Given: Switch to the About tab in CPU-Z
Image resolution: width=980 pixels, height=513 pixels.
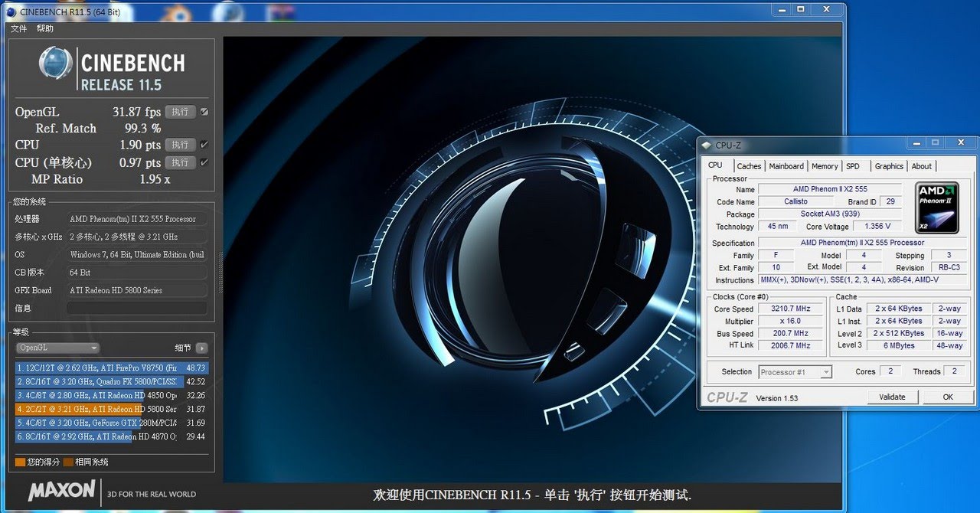Looking at the screenshot, I should pos(922,166).
